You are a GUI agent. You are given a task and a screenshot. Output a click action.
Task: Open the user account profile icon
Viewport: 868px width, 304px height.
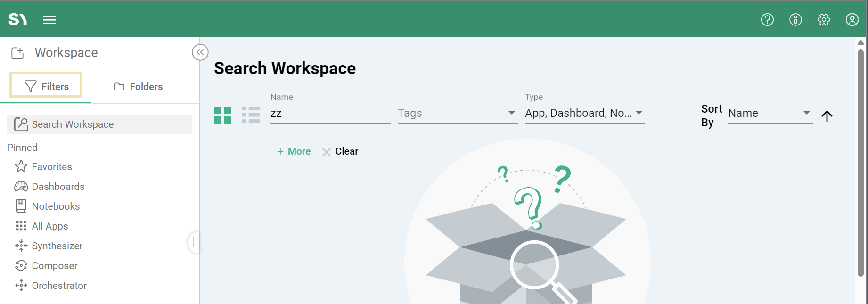click(x=852, y=20)
